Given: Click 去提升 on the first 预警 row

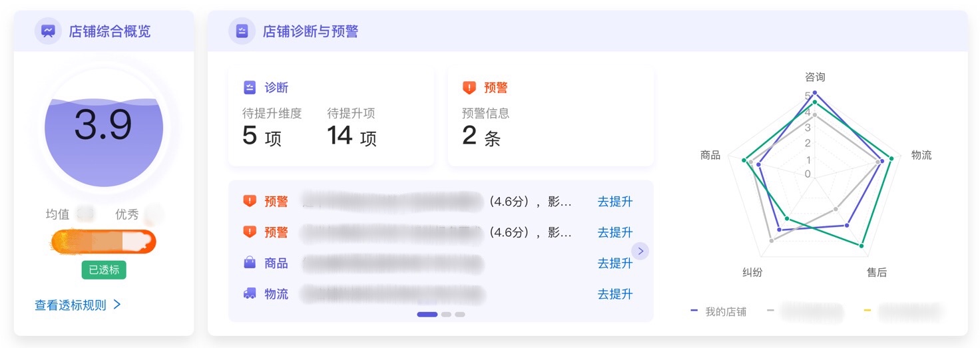Looking at the screenshot, I should point(614,202).
